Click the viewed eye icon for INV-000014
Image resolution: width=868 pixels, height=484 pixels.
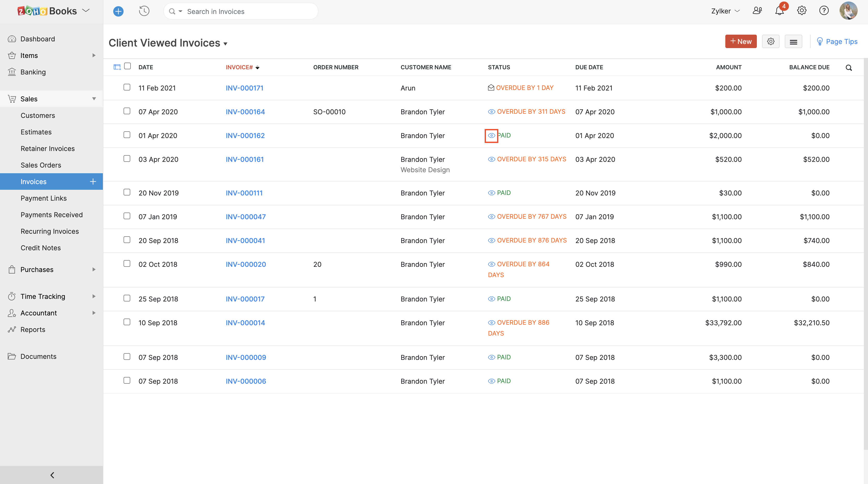(491, 323)
